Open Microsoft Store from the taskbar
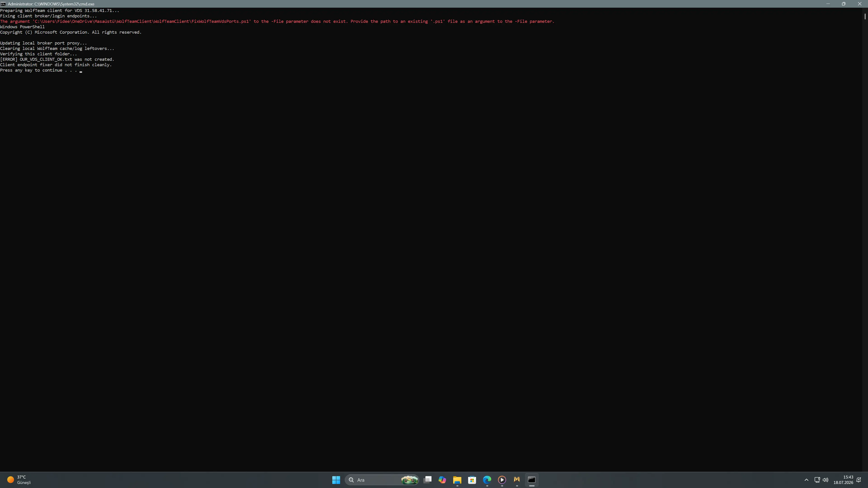 coord(472,480)
